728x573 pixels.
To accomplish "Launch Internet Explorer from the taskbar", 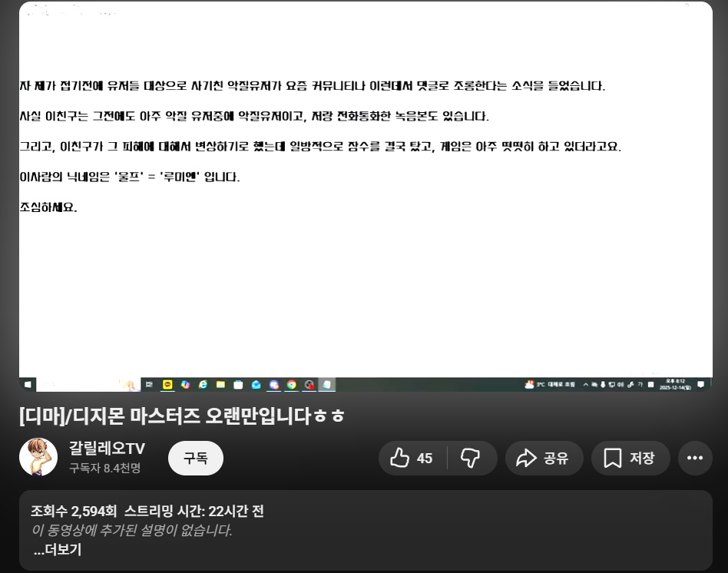I will 204,385.
